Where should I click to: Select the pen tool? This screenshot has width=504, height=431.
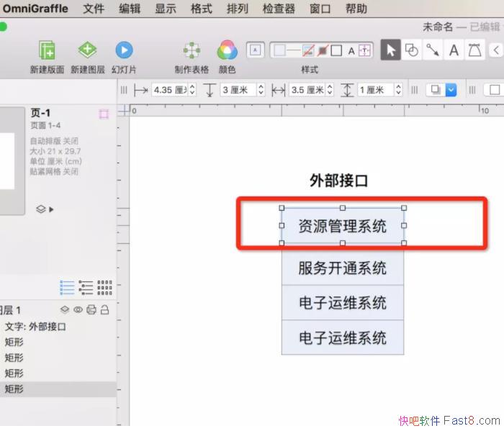(x=474, y=50)
